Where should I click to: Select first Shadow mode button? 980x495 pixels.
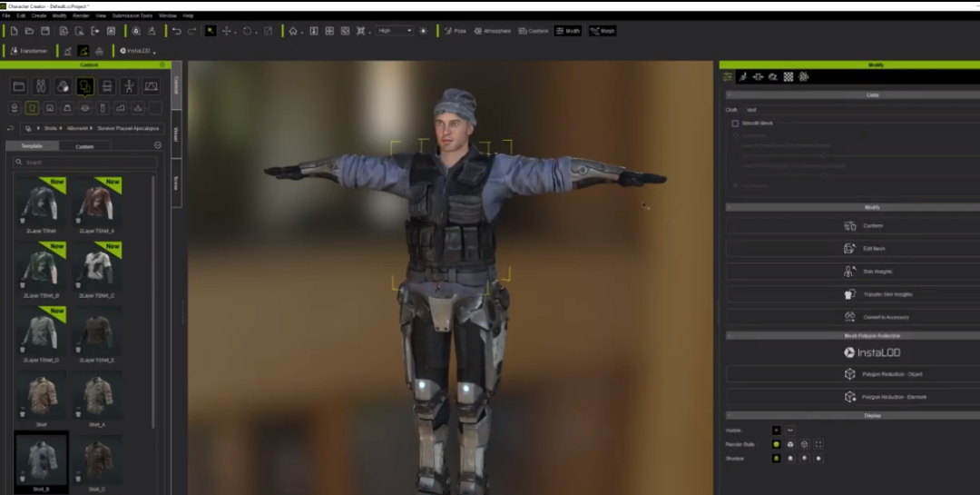click(x=776, y=458)
